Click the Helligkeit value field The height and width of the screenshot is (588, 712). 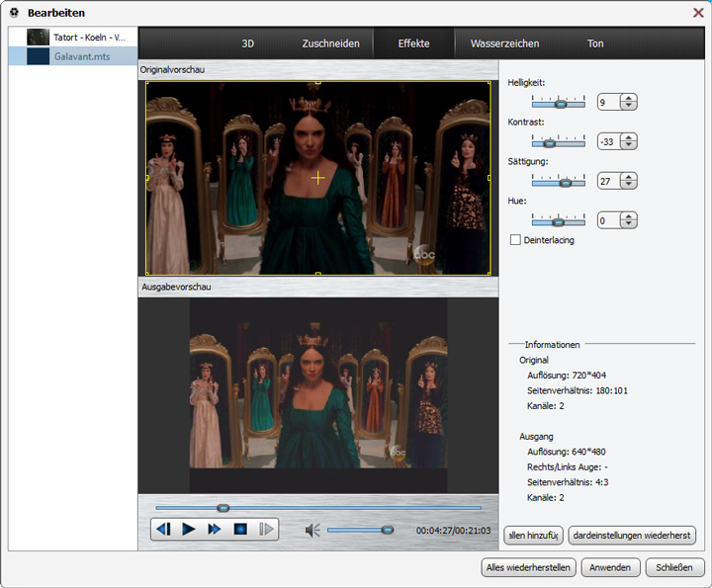[x=609, y=102]
